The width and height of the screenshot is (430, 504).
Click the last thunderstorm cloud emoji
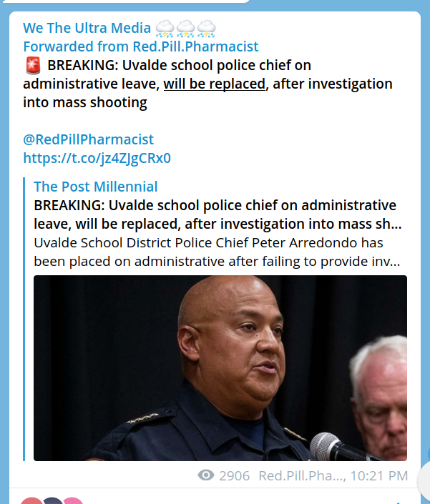(207, 29)
